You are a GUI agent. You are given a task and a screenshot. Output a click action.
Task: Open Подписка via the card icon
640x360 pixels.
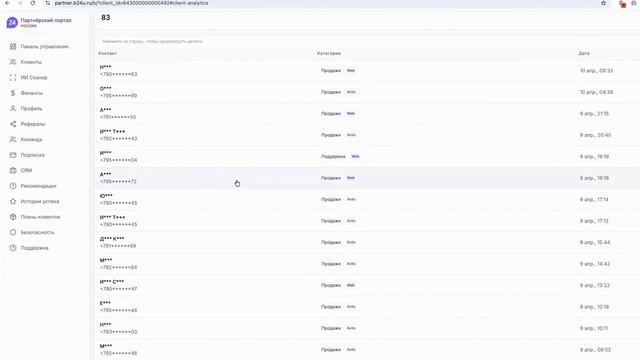[13, 155]
